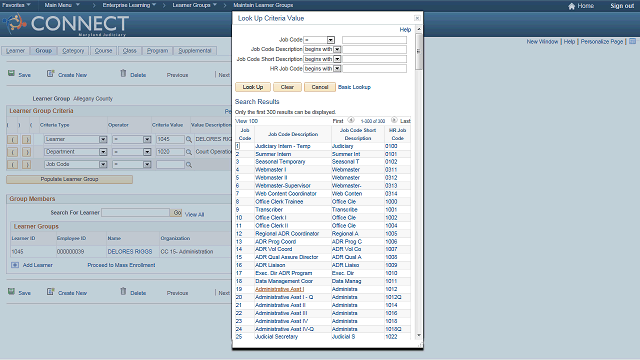Image resolution: width=640 pixels, height=360 pixels.
Task: Click the dialog vertical scrollbar down arrow
Action: [419, 336]
